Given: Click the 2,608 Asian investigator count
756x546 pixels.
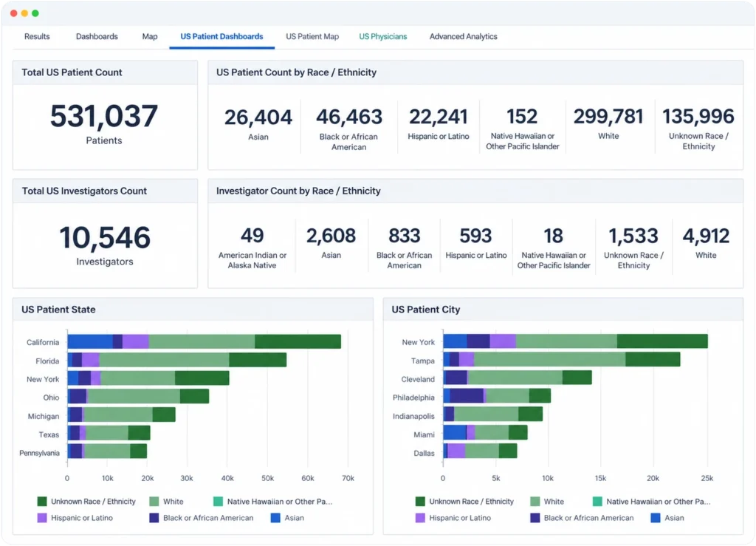Looking at the screenshot, I should [x=331, y=236].
